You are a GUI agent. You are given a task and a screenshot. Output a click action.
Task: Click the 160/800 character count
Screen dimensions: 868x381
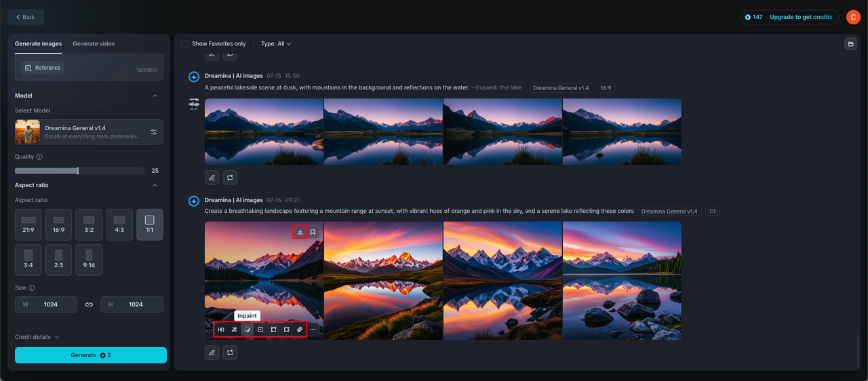point(146,70)
